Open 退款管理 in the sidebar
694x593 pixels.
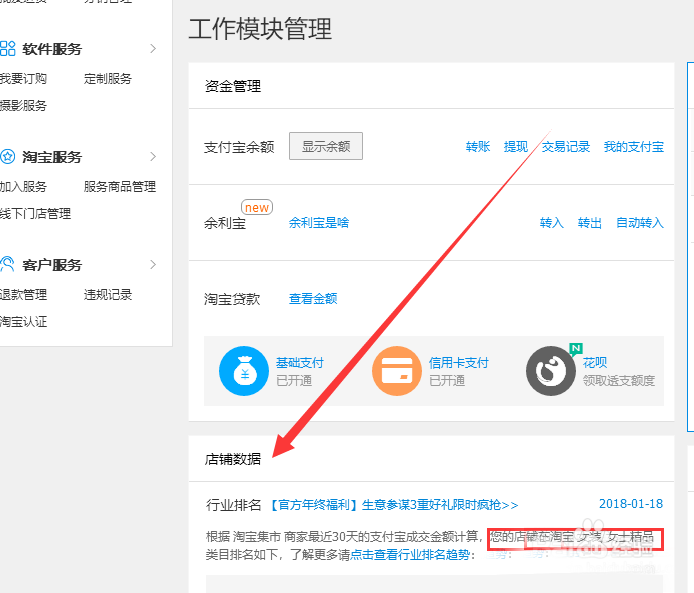coord(23,295)
